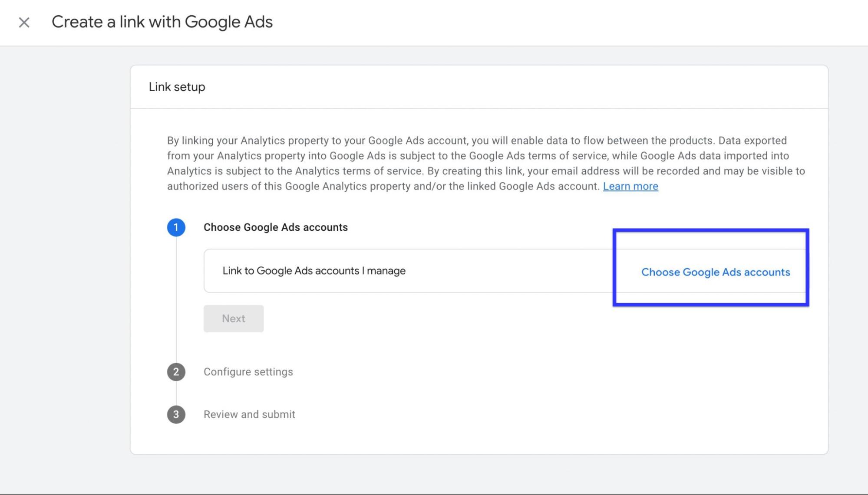Click the Review and submit step label
This screenshot has height=495, width=868.
249,414
